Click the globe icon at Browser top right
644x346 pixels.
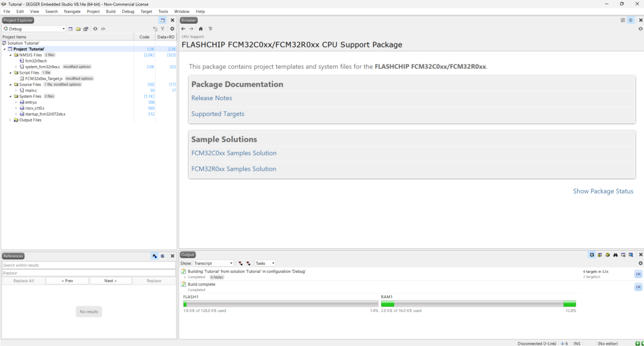pos(631,20)
